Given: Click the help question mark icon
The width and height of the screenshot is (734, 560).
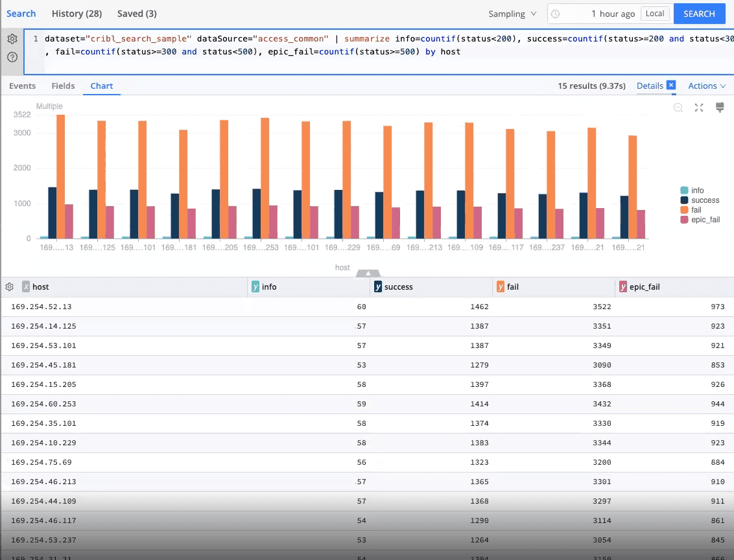Looking at the screenshot, I should (x=12, y=57).
